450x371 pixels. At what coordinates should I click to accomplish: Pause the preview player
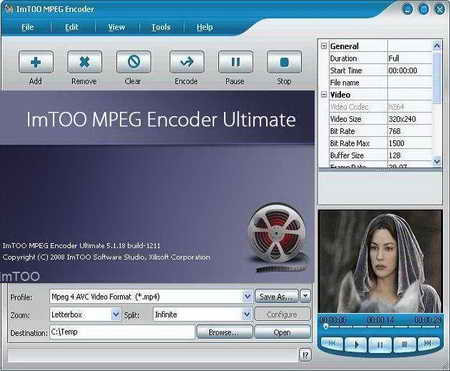coord(380,344)
